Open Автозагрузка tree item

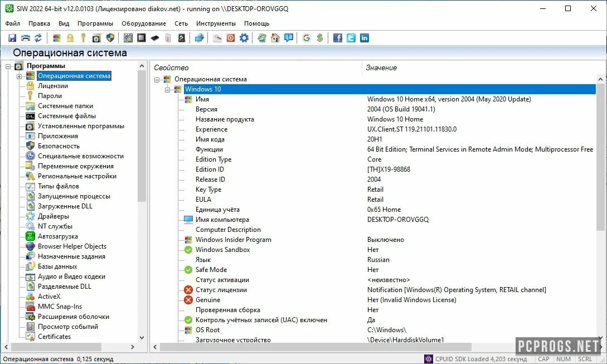[x=57, y=236]
